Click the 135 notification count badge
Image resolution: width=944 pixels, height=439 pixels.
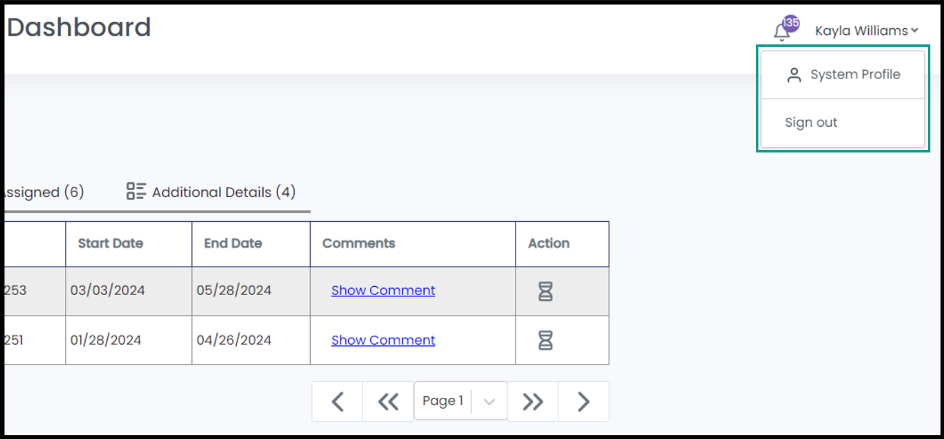coord(791,23)
